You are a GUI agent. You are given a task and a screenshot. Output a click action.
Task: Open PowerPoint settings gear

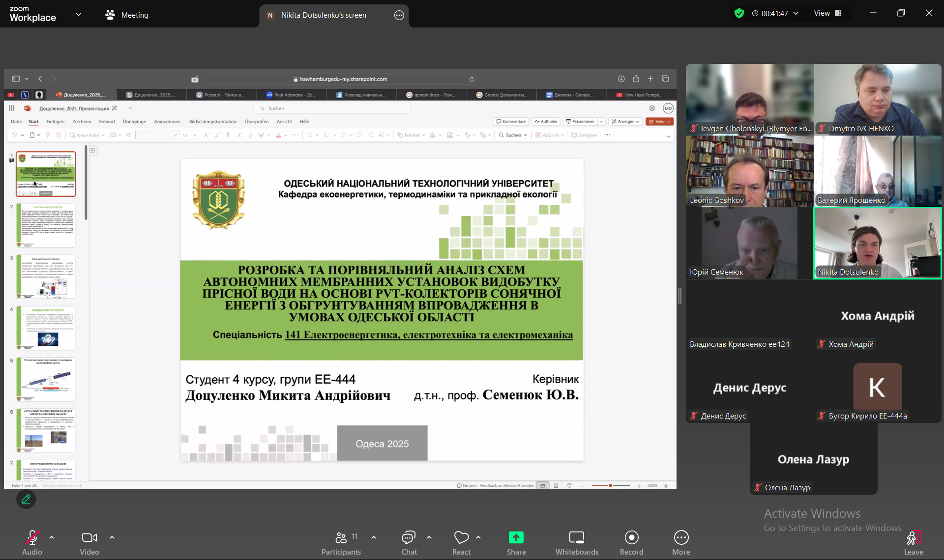point(652,108)
